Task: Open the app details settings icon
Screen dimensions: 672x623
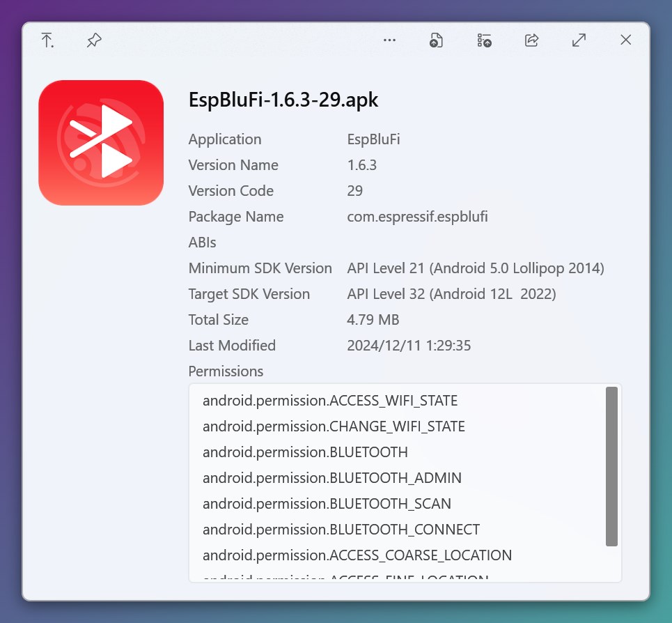Action: pyautogui.click(x=483, y=40)
